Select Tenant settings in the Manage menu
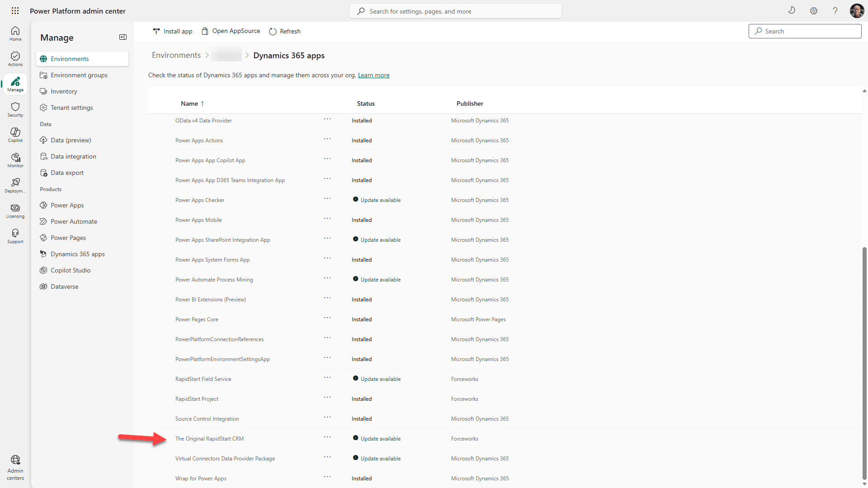Viewport: 868px width, 488px height. (x=71, y=108)
